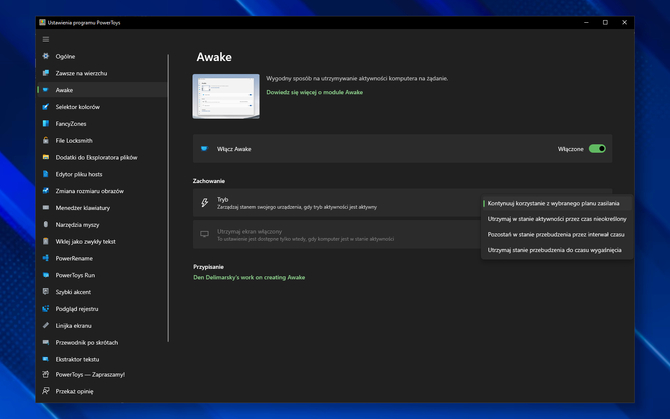The height and width of the screenshot is (419, 670).
Task: Open the hamburger navigation menu
Action: coord(46,39)
